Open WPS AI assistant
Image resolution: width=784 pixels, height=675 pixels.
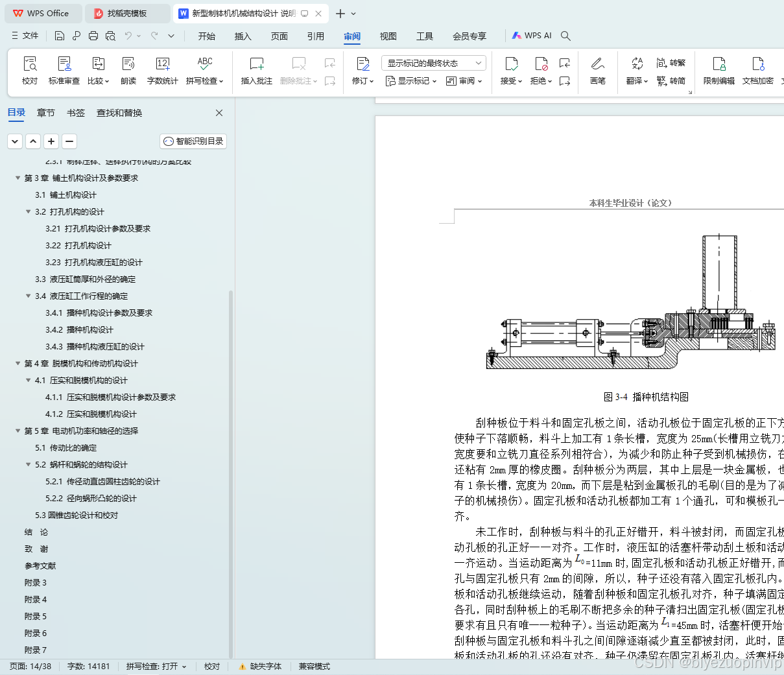coord(532,36)
